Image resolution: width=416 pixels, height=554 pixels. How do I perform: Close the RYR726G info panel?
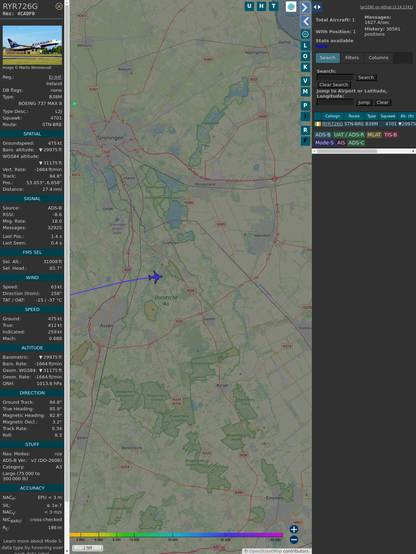(x=59, y=6)
